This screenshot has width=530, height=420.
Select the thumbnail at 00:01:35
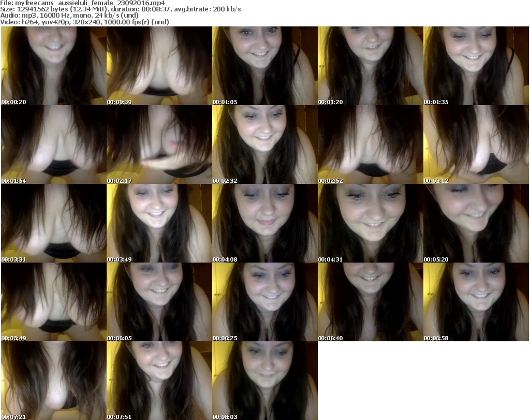pos(476,66)
